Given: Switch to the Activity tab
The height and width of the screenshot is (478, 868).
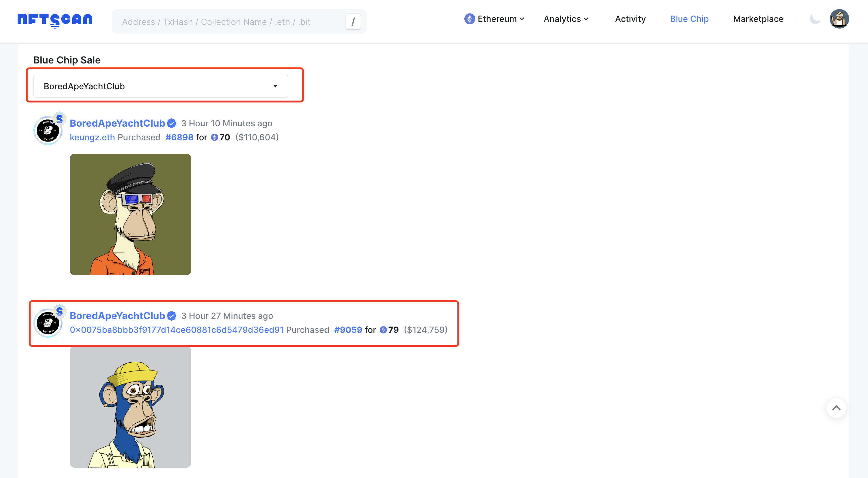Looking at the screenshot, I should point(630,19).
